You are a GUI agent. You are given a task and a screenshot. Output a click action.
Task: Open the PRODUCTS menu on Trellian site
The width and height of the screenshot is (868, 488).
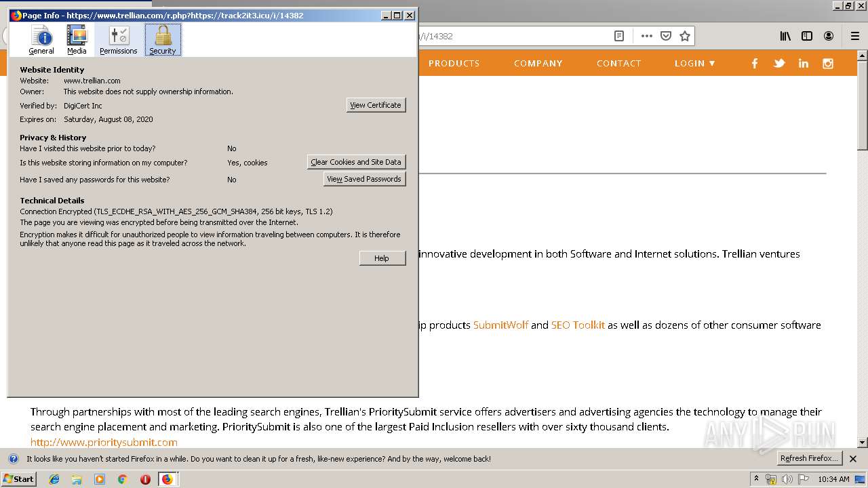(x=454, y=63)
